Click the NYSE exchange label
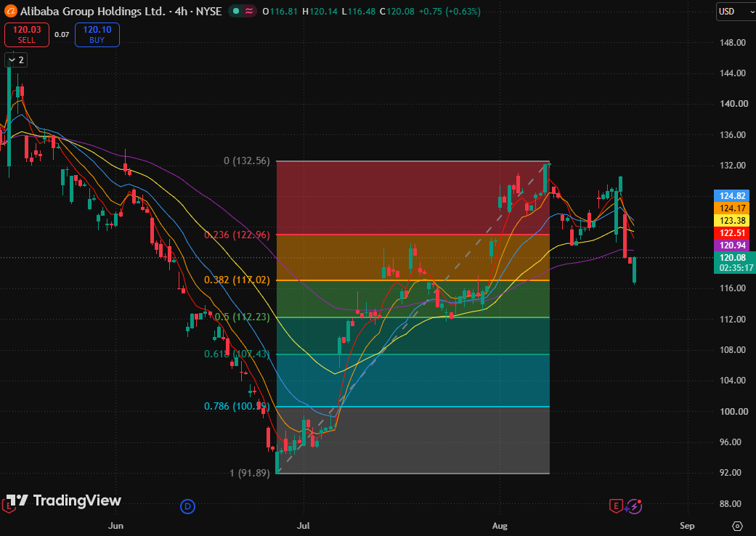The height and width of the screenshot is (536, 756). (x=208, y=11)
